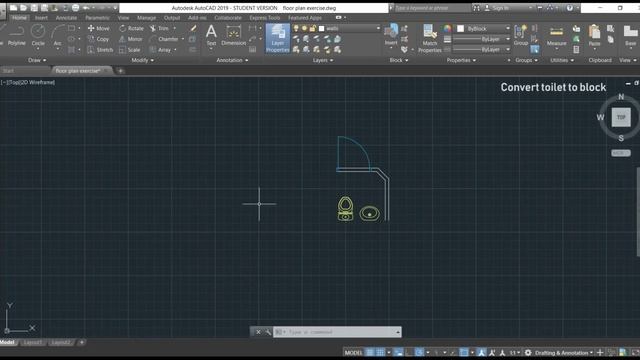Open the Parametric ribbon tab
640x360 pixels.
coord(97,18)
